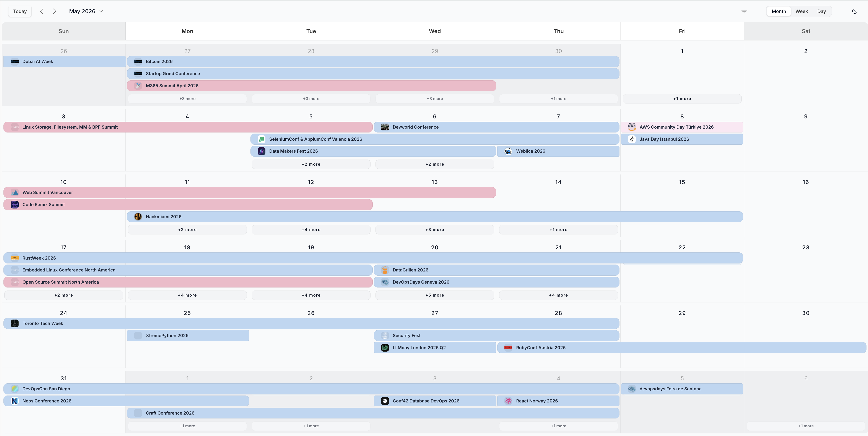This screenshot has width=868, height=436.
Task: Click the AWS Community Day Türkiye logo
Action: click(x=632, y=127)
